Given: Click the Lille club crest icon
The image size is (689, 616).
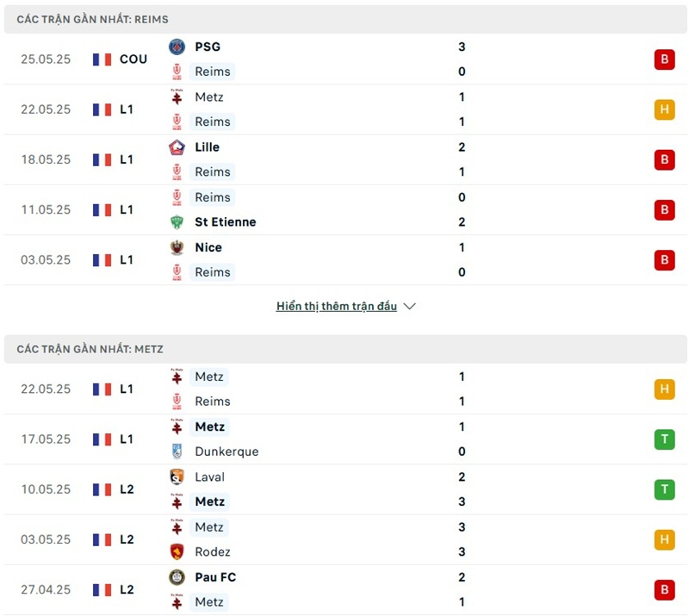Looking at the screenshot, I should point(177,147).
